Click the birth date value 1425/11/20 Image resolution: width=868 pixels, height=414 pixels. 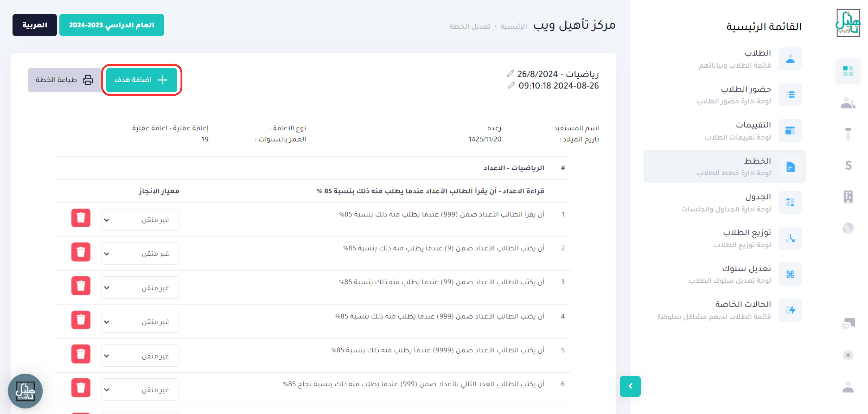(485, 139)
